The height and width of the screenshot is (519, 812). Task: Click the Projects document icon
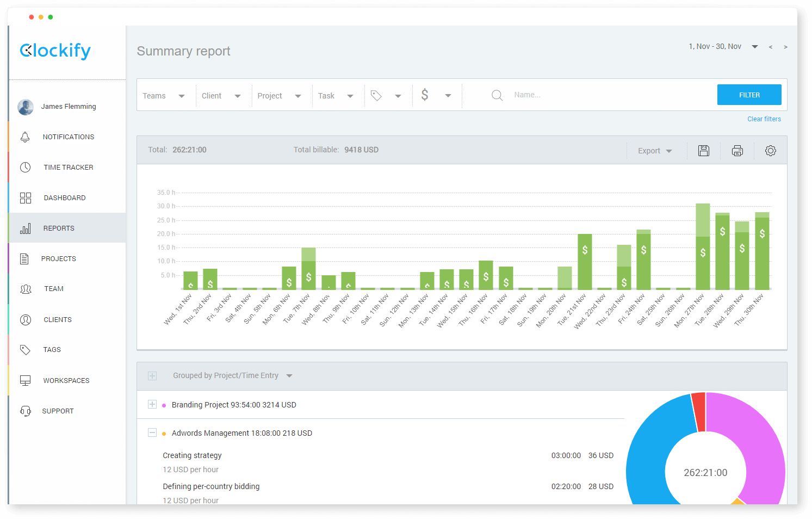[x=24, y=259]
